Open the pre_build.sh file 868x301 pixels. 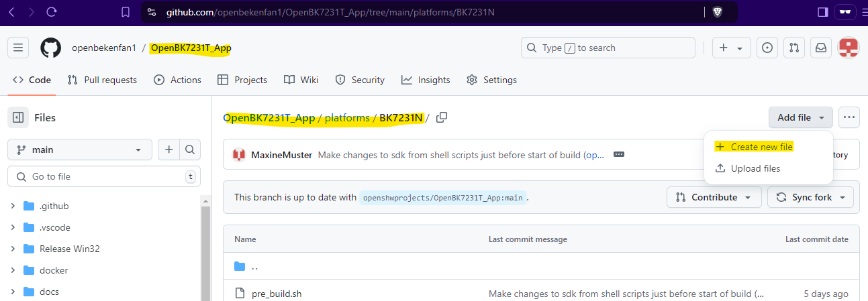click(x=277, y=294)
